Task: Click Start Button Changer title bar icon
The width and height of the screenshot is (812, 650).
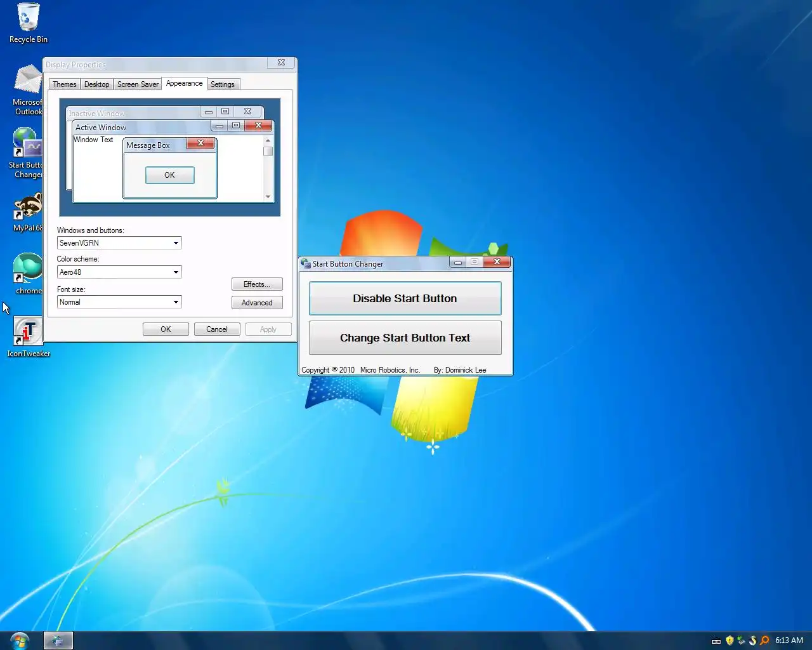Action: pos(306,263)
